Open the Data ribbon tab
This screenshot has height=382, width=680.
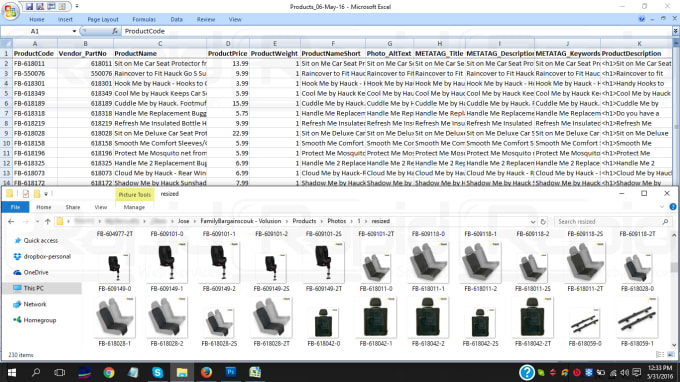177,20
